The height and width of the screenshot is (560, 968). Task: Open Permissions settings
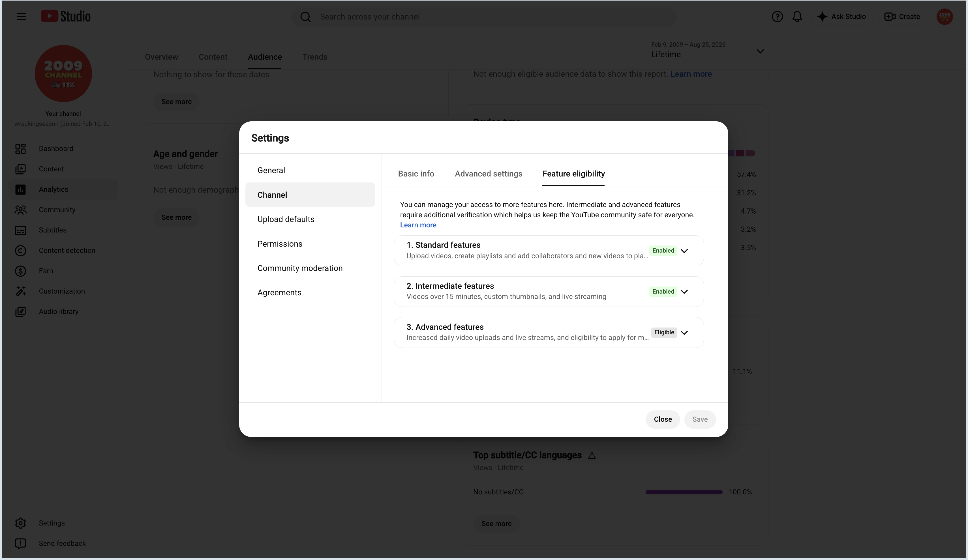(x=310, y=244)
